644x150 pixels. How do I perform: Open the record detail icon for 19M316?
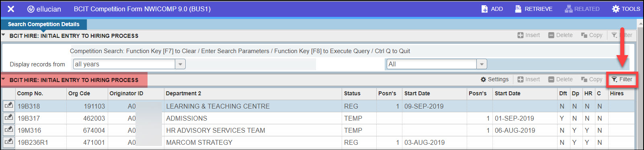[8, 130]
